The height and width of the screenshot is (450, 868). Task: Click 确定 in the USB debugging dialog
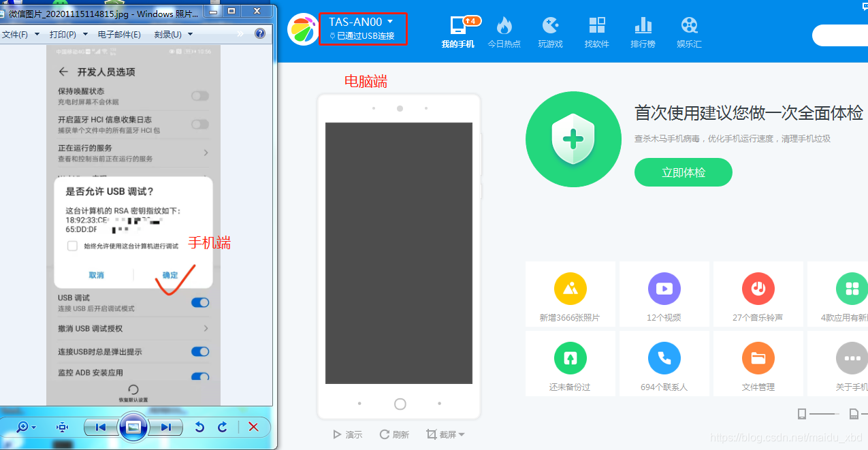click(x=170, y=275)
